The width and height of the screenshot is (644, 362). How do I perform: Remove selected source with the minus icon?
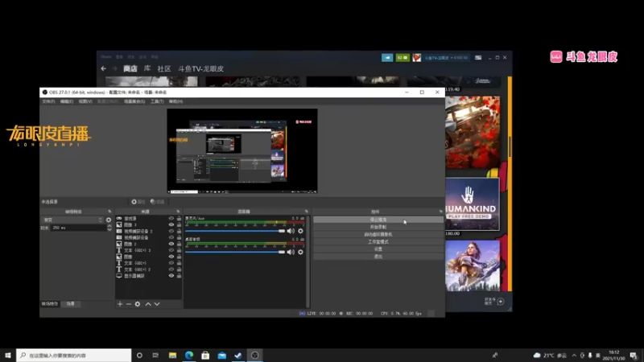[x=129, y=304]
